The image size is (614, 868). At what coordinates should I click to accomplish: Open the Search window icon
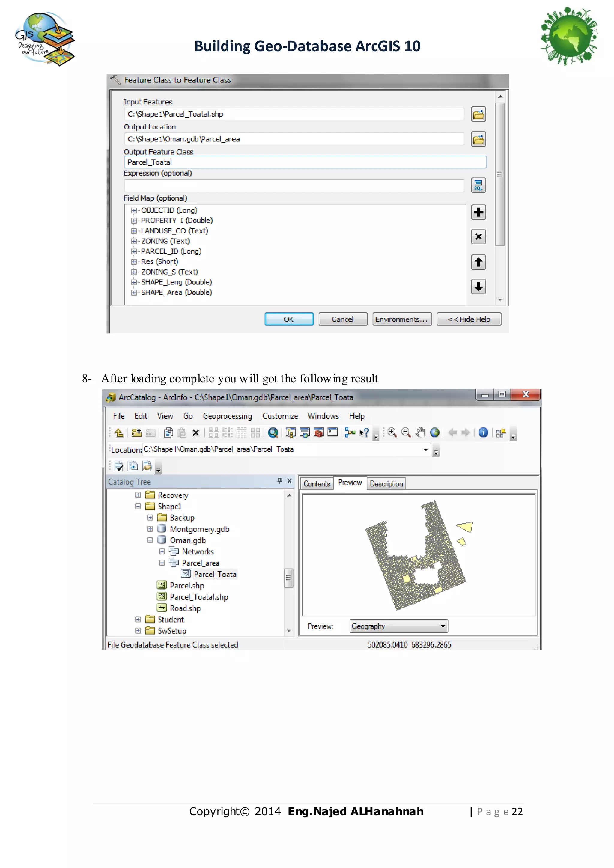[273, 433]
